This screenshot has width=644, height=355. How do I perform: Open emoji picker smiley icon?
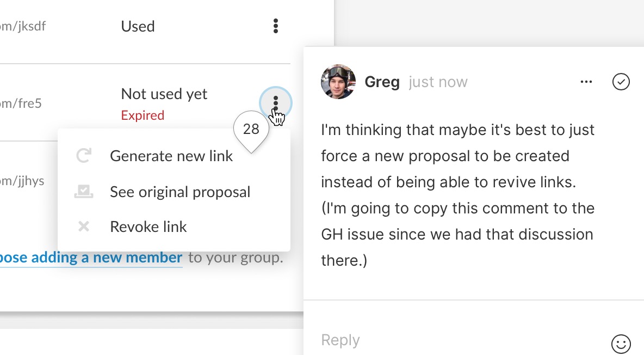click(x=621, y=344)
